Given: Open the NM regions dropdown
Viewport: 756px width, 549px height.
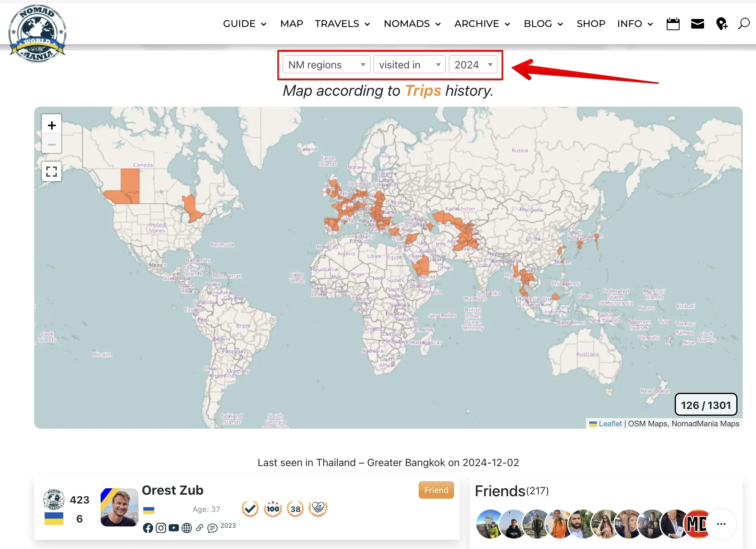Looking at the screenshot, I should 326,65.
